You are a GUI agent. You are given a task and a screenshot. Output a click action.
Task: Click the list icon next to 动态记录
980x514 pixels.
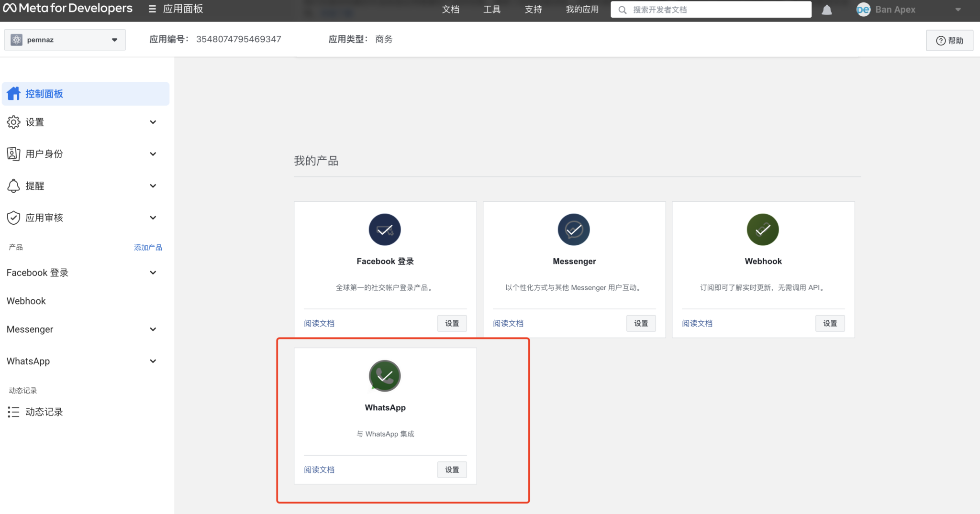click(x=13, y=412)
